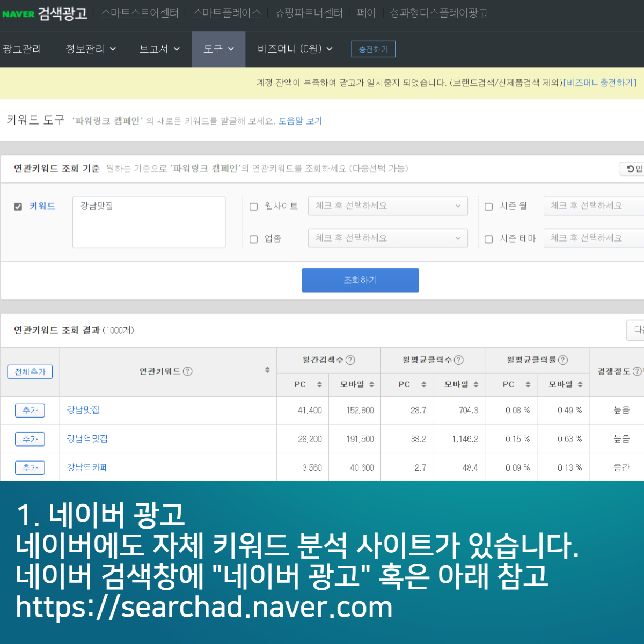
Task: Go to 쇼핑파트너센터 in top bar
Action: 309,13
